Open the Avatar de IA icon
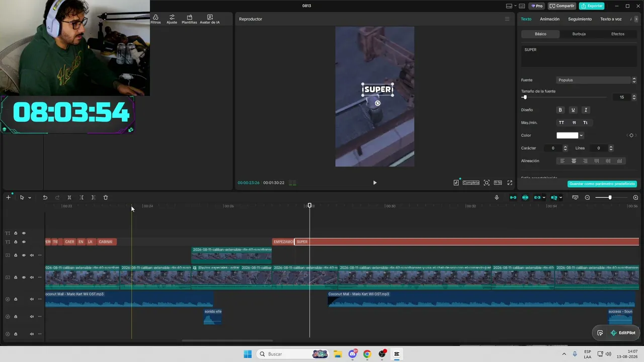This screenshot has height=362, width=644. click(x=210, y=19)
